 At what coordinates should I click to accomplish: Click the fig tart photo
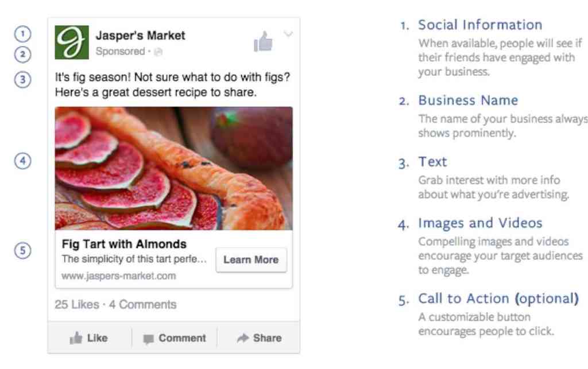[173, 168]
